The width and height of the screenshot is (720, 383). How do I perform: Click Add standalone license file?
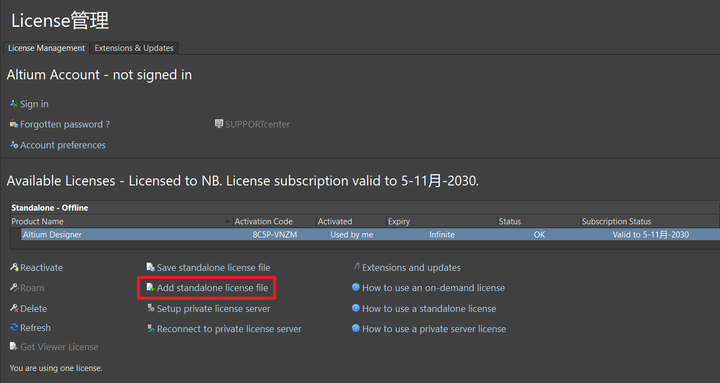(x=212, y=288)
